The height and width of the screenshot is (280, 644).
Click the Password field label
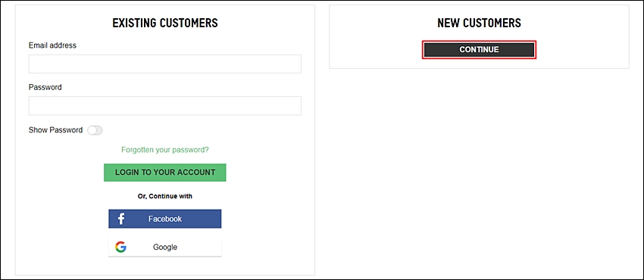[45, 87]
